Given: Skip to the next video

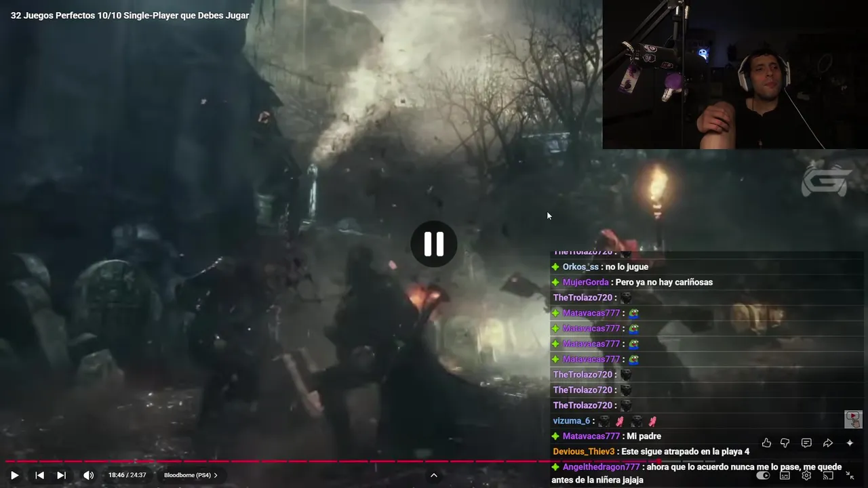Looking at the screenshot, I should pos(61,475).
